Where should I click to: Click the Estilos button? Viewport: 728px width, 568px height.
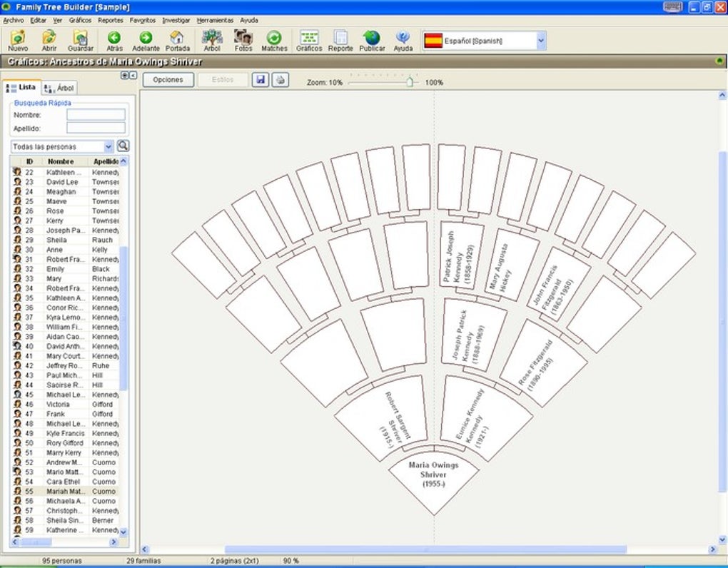[223, 80]
